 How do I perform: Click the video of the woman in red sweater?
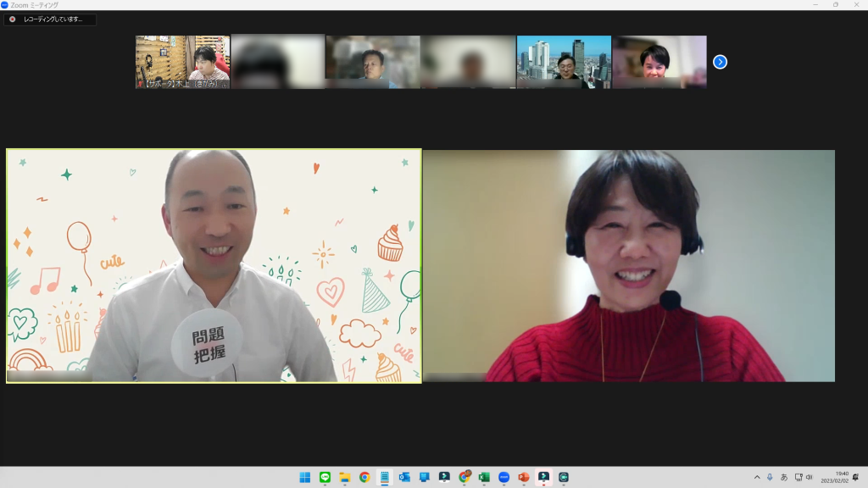(x=628, y=266)
